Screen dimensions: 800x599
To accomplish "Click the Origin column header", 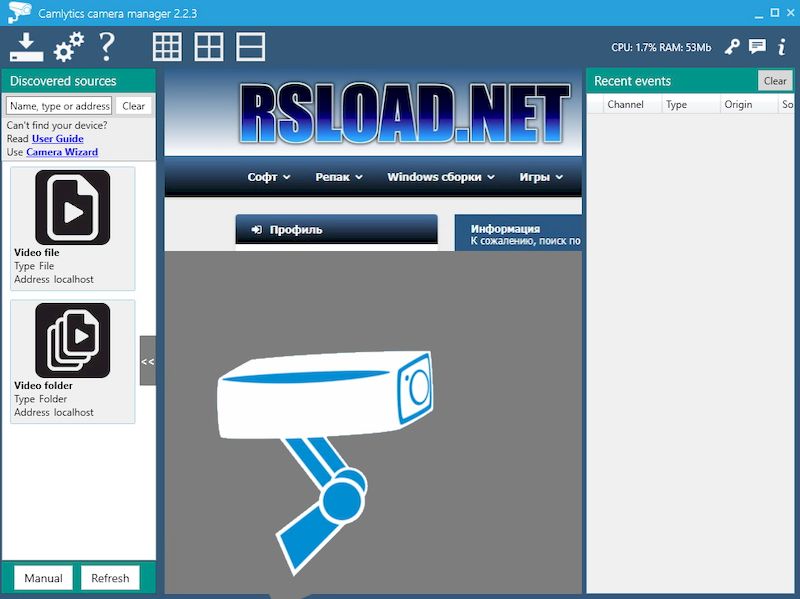I will [x=749, y=105].
